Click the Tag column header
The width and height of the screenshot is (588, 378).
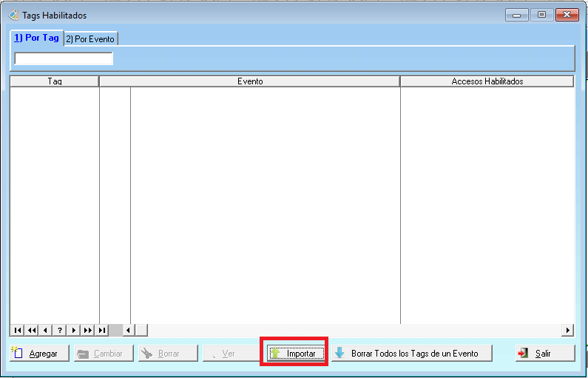55,81
